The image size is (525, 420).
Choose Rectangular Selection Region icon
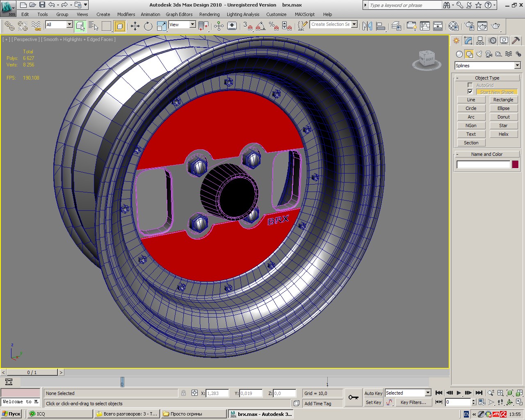pos(107,26)
